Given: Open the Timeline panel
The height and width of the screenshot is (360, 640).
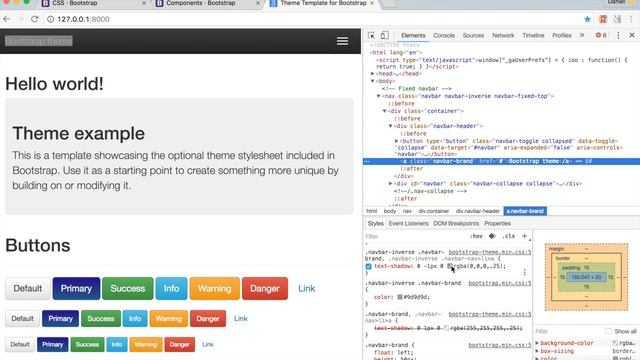Looking at the screenshot, I should pos(533,36).
